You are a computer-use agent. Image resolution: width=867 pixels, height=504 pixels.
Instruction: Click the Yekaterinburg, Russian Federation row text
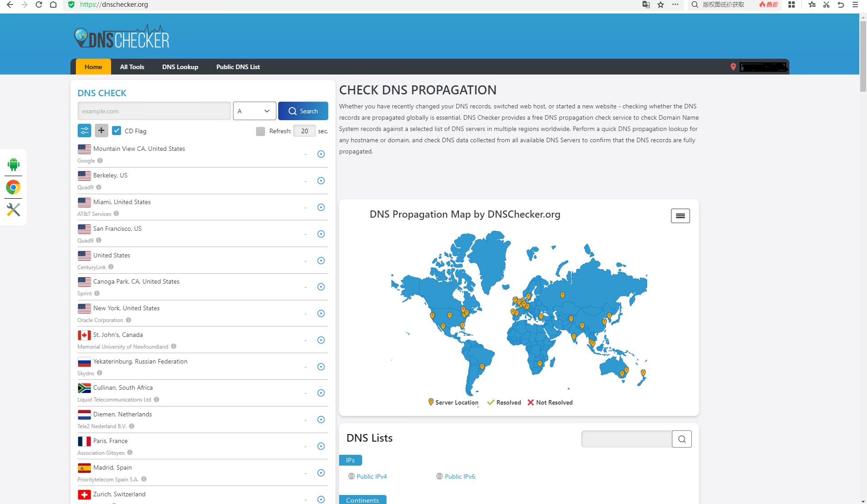tap(140, 361)
